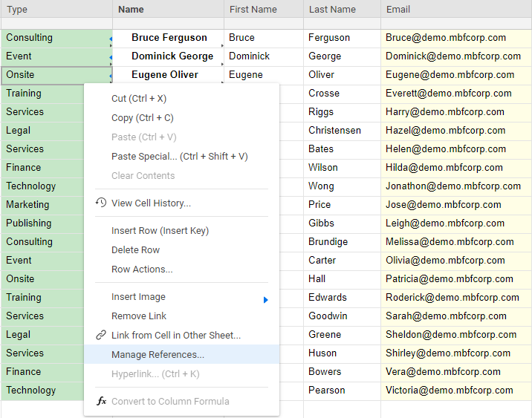532x418 pixels.
Task: Click the View Cell History clock icon
Action: click(101, 203)
